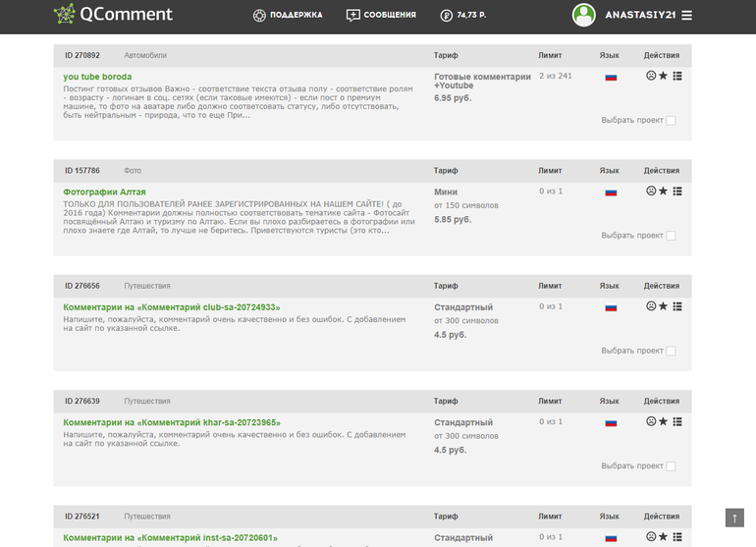This screenshot has width=756, height=547.
Task: Open the 'Поддержка' support menu
Action: 288,15
